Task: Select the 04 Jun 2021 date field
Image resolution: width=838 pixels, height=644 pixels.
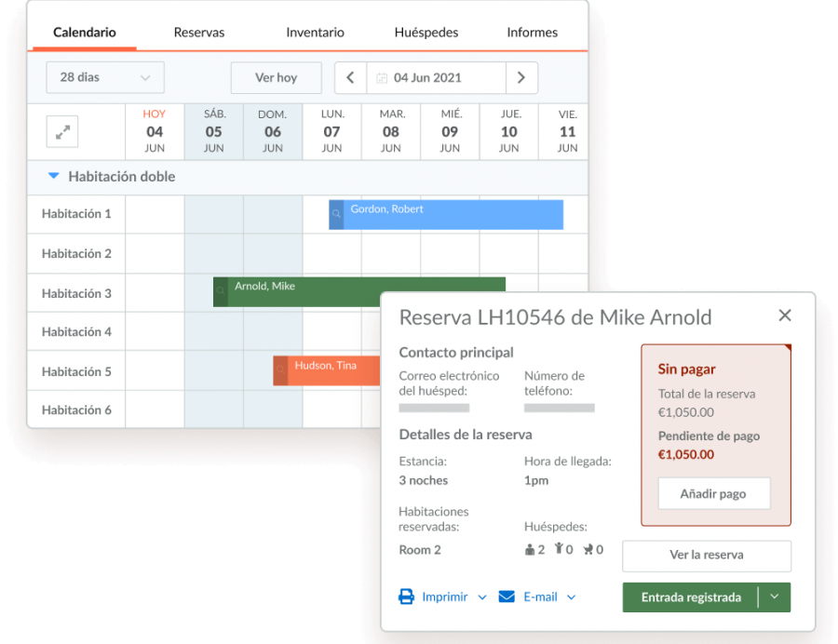Action: click(x=436, y=78)
